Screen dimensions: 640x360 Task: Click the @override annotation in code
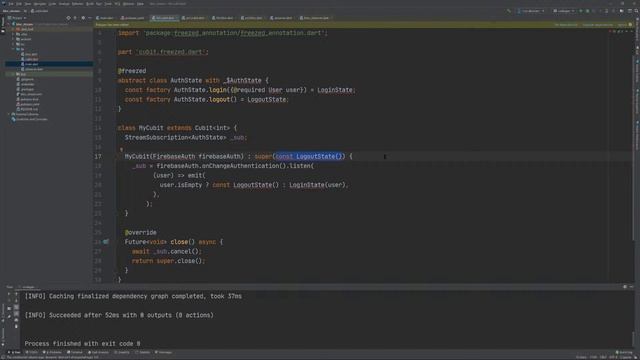tap(140, 232)
